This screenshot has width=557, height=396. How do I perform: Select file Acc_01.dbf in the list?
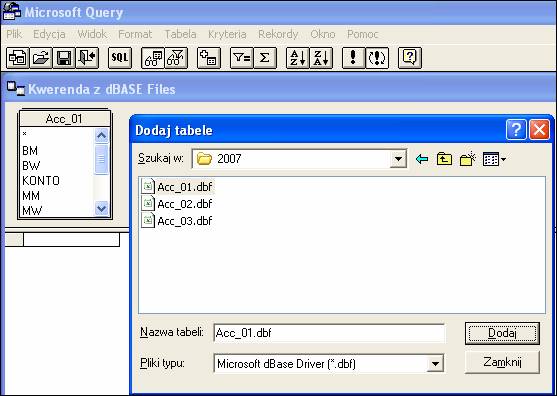pyautogui.click(x=177, y=187)
